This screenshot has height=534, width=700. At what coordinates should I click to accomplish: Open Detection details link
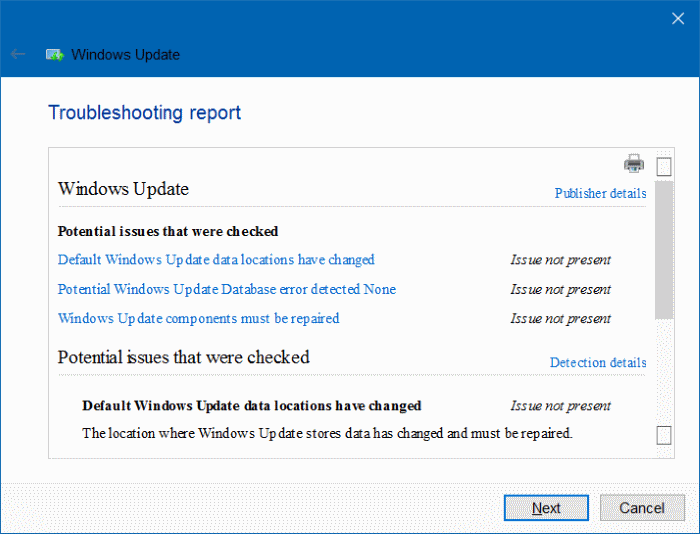click(x=598, y=363)
